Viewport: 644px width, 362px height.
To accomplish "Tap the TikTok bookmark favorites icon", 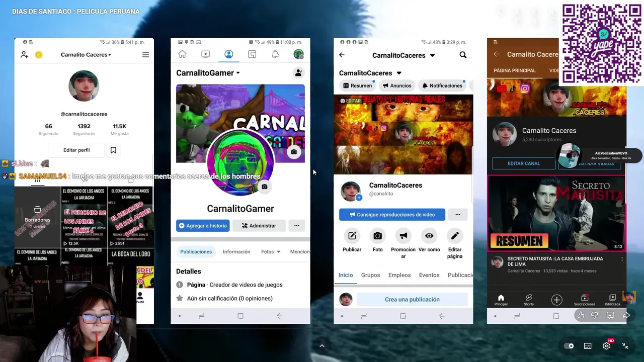I will click(x=113, y=150).
